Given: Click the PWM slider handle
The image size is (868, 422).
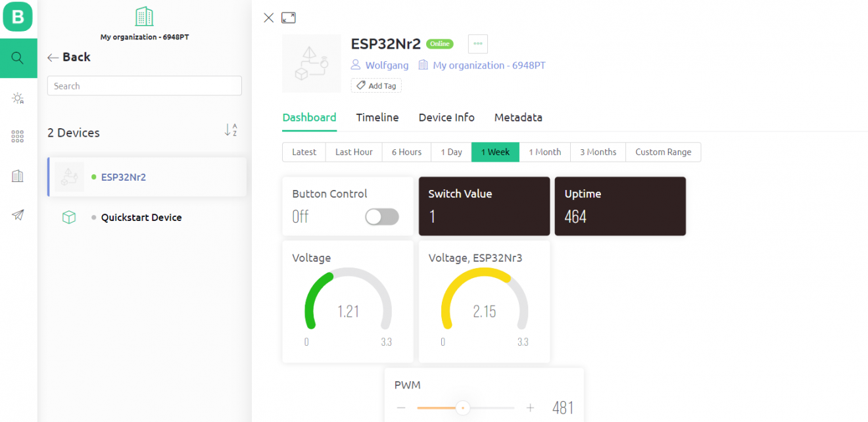Looking at the screenshot, I should [x=463, y=408].
